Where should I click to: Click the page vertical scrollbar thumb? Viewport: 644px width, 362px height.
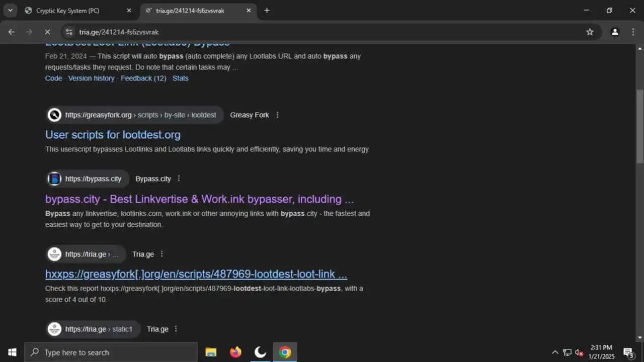pos(639,126)
